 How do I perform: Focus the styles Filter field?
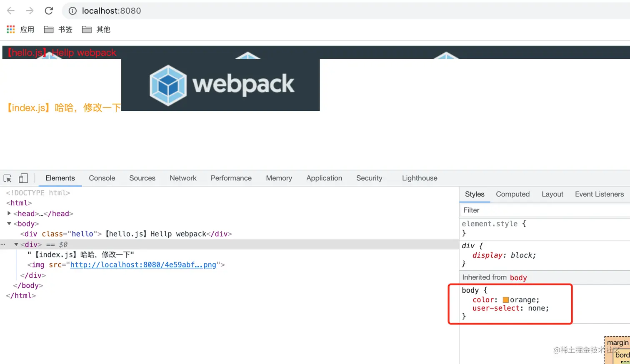click(545, 210)
